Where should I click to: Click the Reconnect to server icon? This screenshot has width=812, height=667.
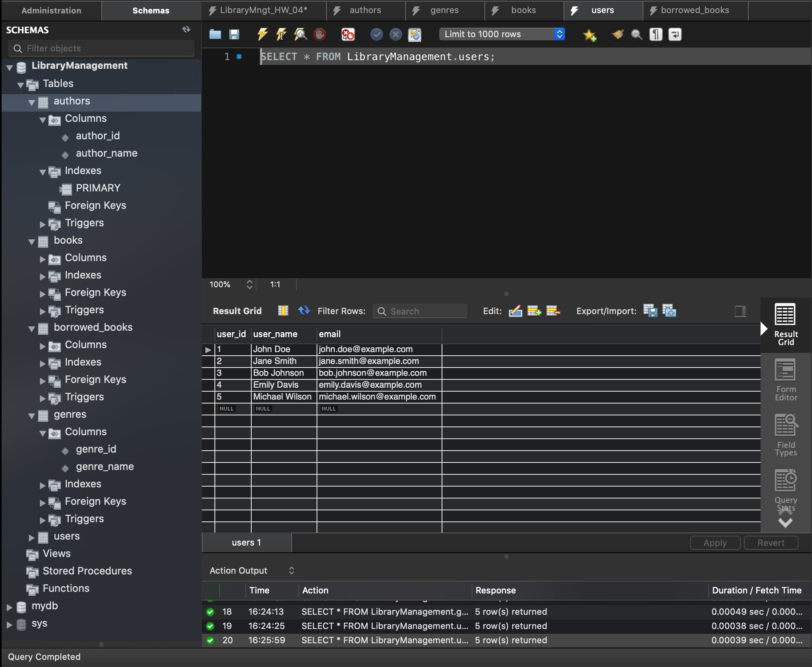[x=417, y=34]
